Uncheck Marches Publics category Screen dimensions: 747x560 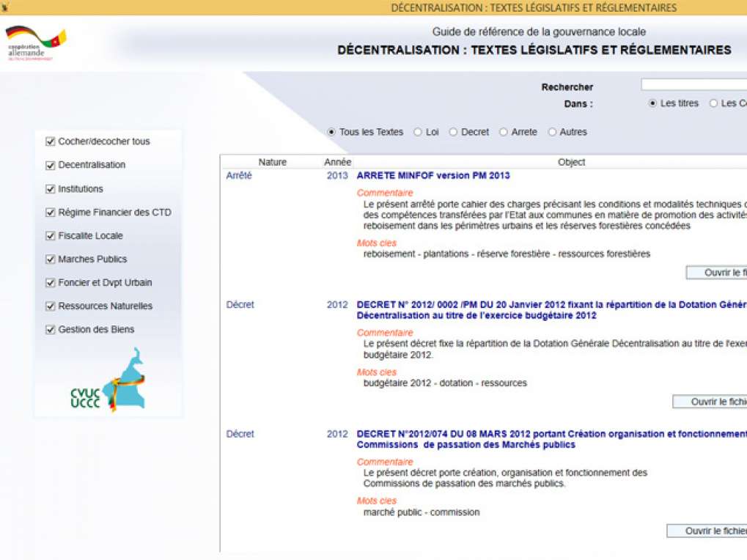tap(51, 259)
